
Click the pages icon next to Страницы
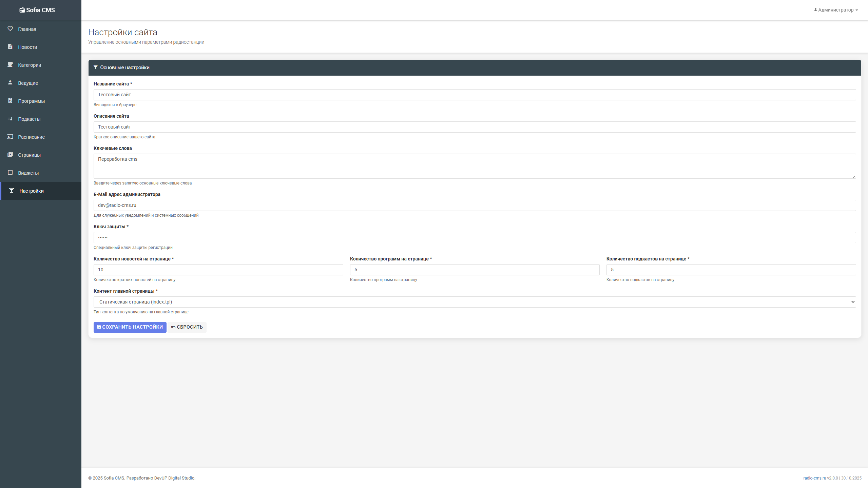[x=10, y=155]
